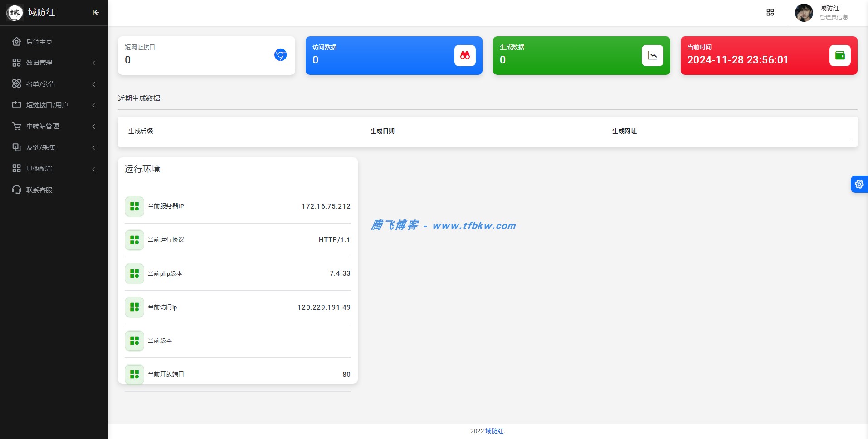Screen dimensions: 868x439
Task: Click the green icon beside 当前开放端口
Action: (134, 374)
